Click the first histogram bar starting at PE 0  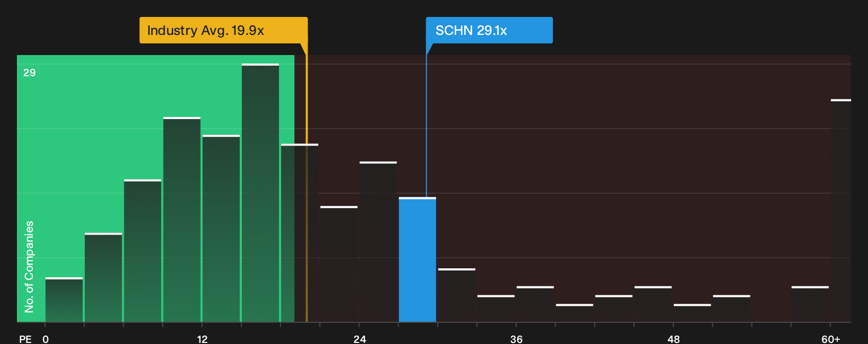point(64,300)
